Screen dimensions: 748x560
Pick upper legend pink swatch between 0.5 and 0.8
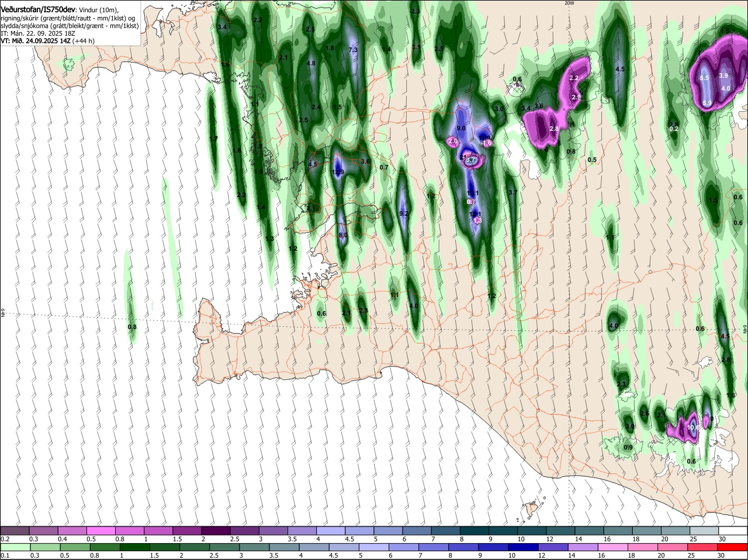(x=102, y=530)
